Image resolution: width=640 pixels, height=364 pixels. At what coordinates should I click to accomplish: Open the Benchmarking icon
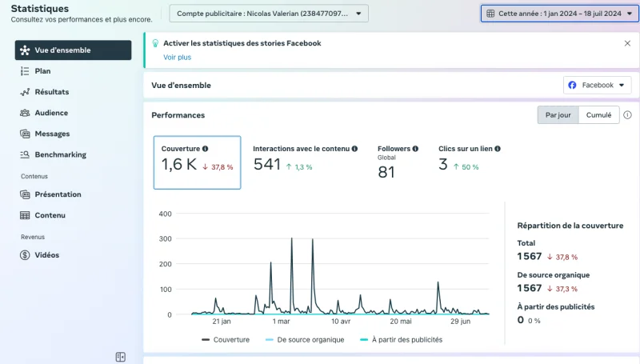(x=26, y=154)
